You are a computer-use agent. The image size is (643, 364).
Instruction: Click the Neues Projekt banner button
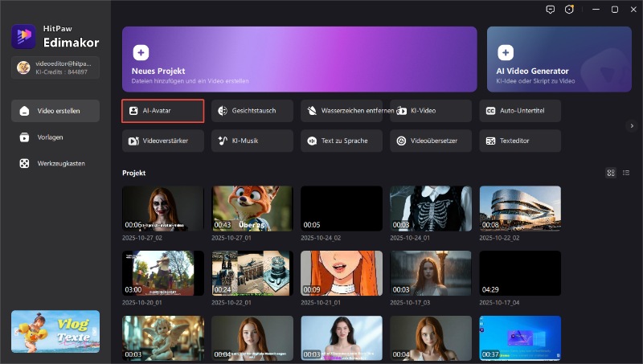301,59
